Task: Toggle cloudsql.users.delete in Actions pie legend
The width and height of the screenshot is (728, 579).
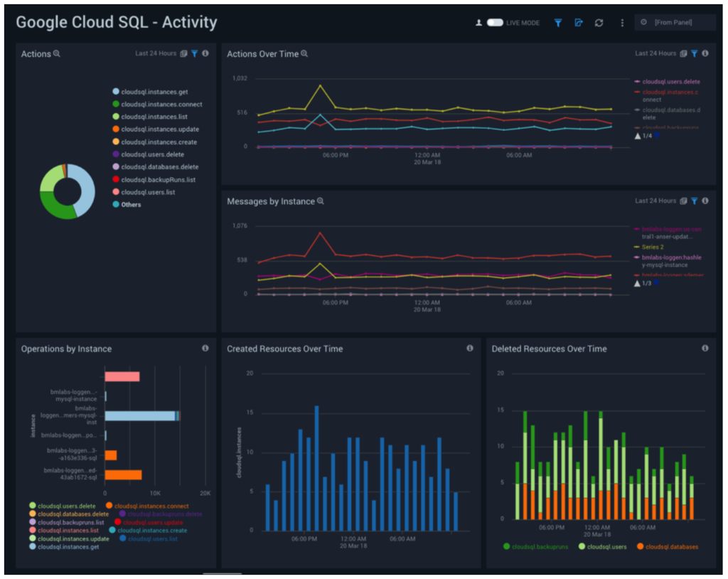Action: [148, 154]
